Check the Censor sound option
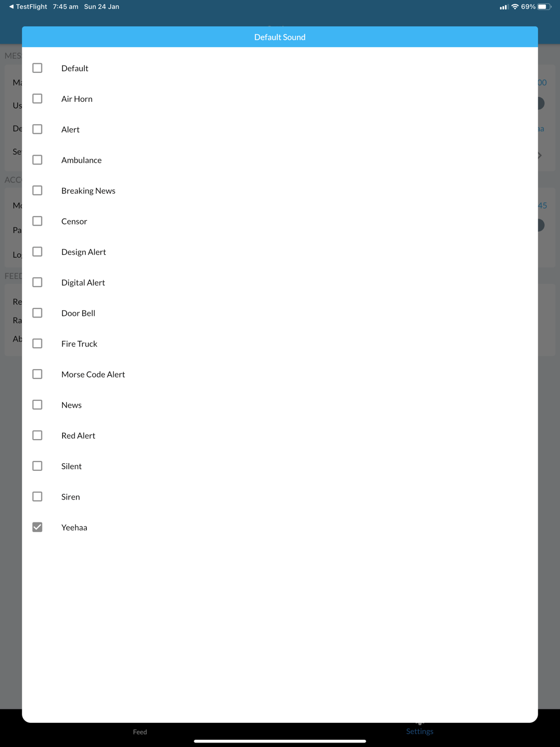This screenshot has height=747, width=560. tap(38, 221)
